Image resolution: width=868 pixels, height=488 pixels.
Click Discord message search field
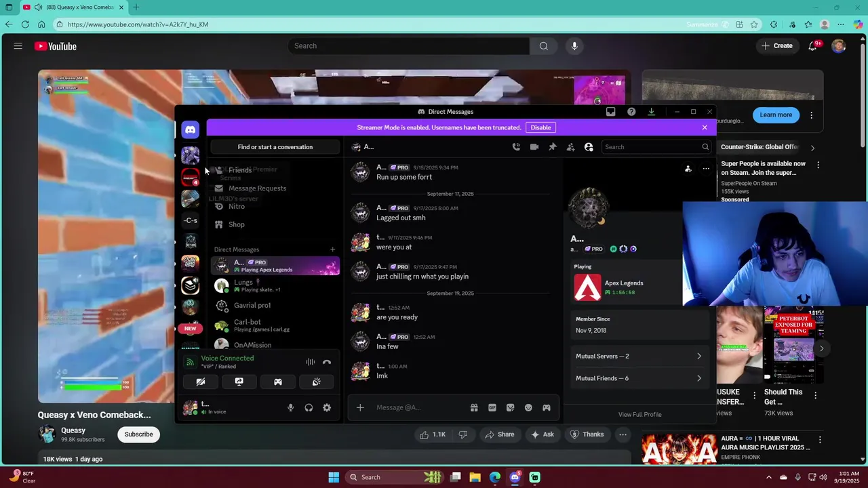click(x=656, y=147)
